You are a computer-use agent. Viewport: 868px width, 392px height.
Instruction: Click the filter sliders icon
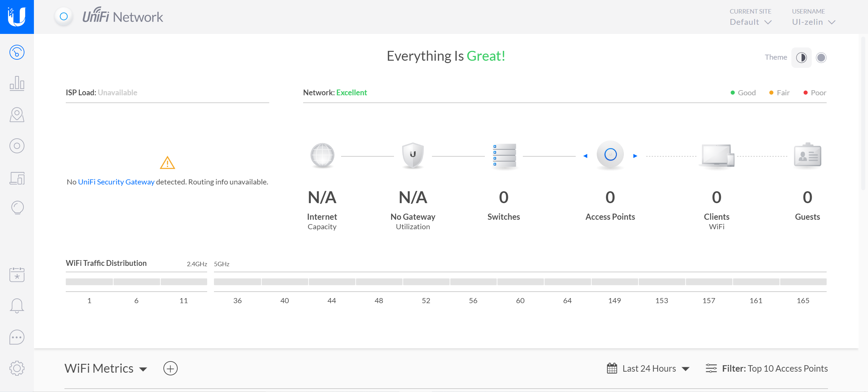(711, 368)
